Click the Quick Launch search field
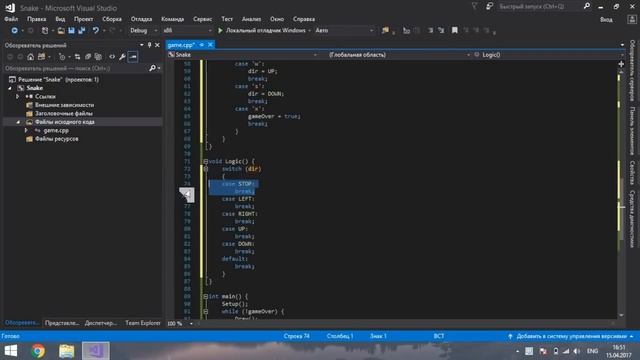 (539, 7)
